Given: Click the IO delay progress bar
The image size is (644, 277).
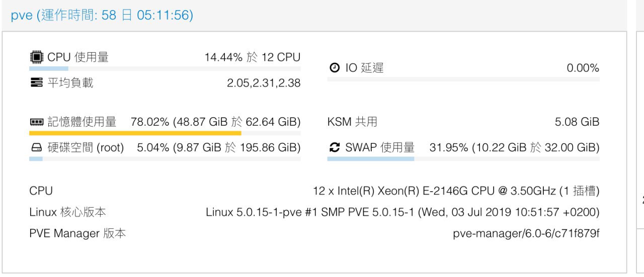Looking at the screenshot, I should click(463, 79).
